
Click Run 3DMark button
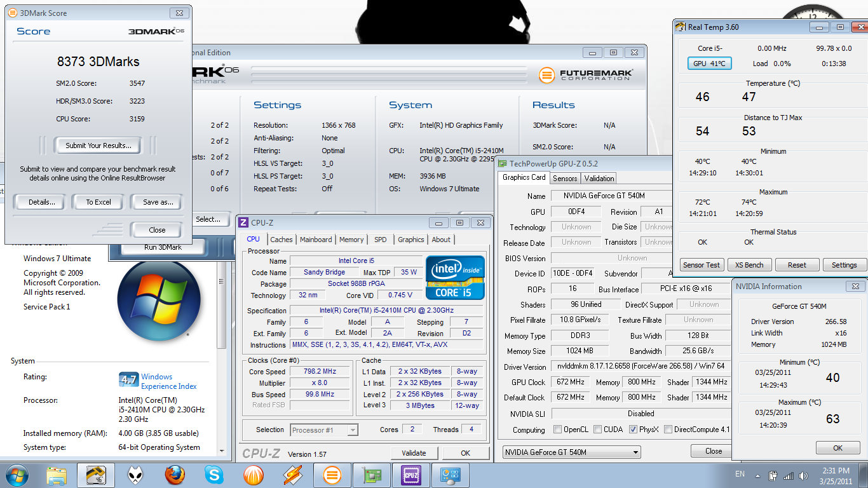pyautogui.click(x=163, y=247)
